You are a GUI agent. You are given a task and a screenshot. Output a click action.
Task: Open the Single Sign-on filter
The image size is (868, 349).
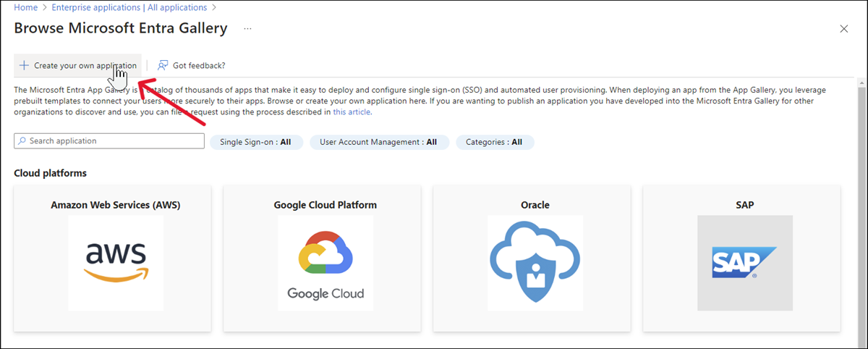click(x=254, y=142)
